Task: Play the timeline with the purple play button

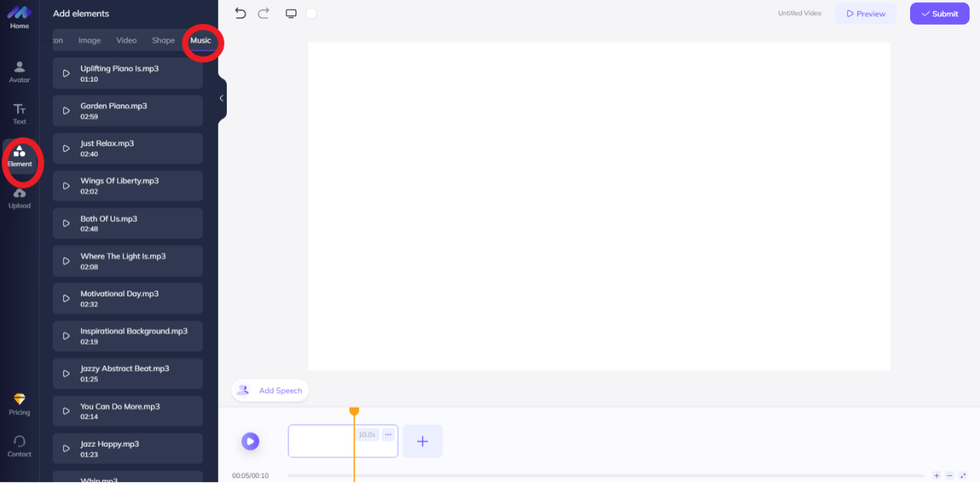Action: tap(250, 441)
